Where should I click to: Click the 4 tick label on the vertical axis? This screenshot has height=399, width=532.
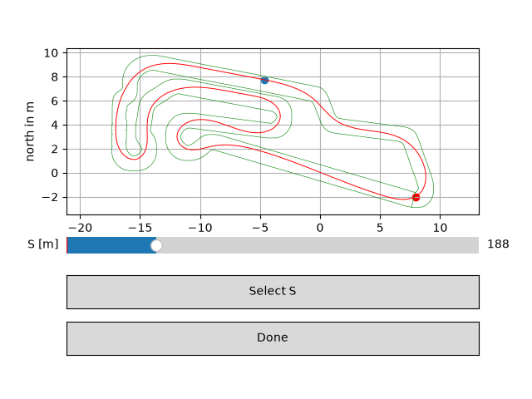coord(55,126)
